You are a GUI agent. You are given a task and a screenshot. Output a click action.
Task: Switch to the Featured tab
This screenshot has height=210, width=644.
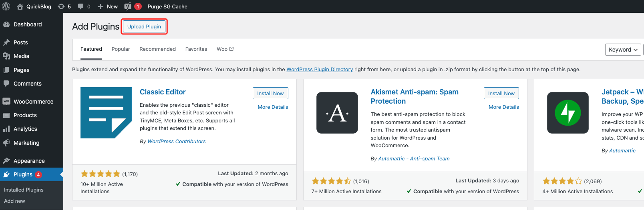click(x=91, y=49)
